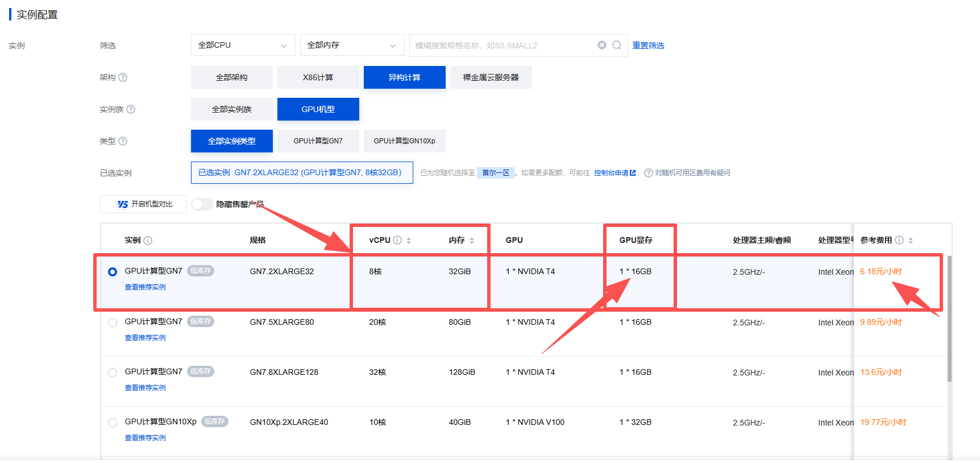This screenshot has width=980, height=463.
Task: Click the 6.18元/小时 price
Action: point(881,272)
